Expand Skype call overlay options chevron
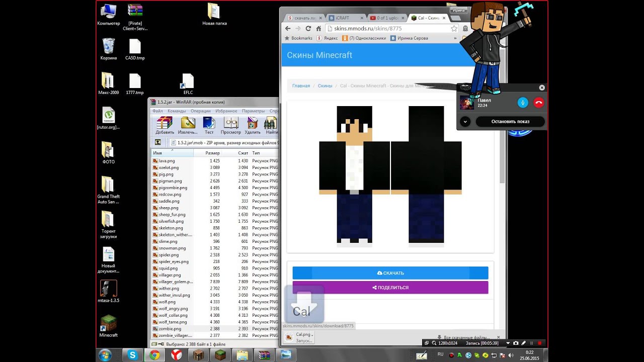644x362 pixels. click(x=465, y=121)
